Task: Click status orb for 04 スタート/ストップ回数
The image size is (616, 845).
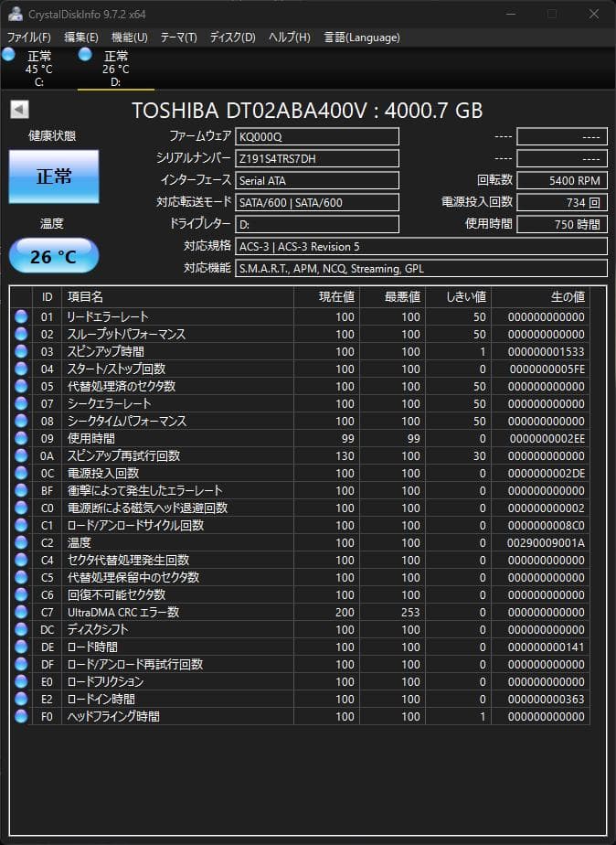Action: point(21,369)
